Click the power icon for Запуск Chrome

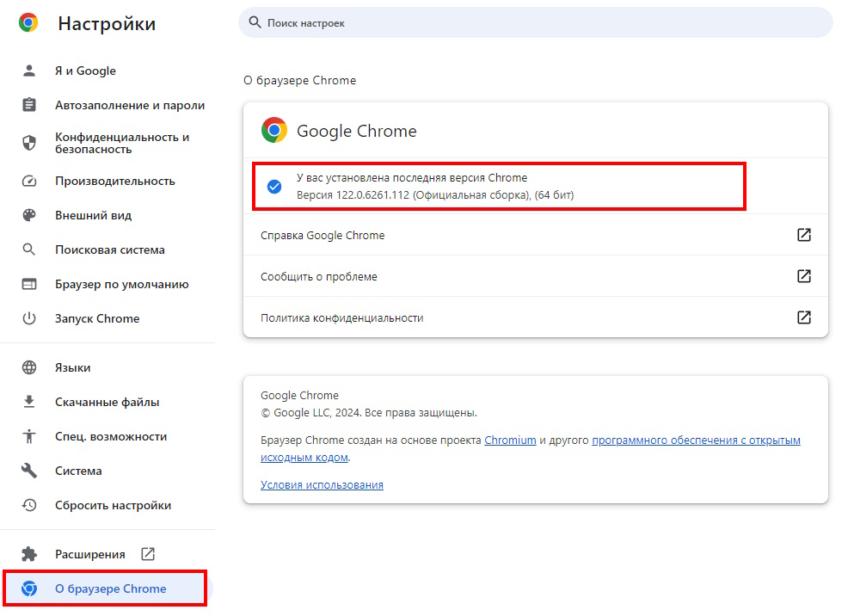click(29, 318)
